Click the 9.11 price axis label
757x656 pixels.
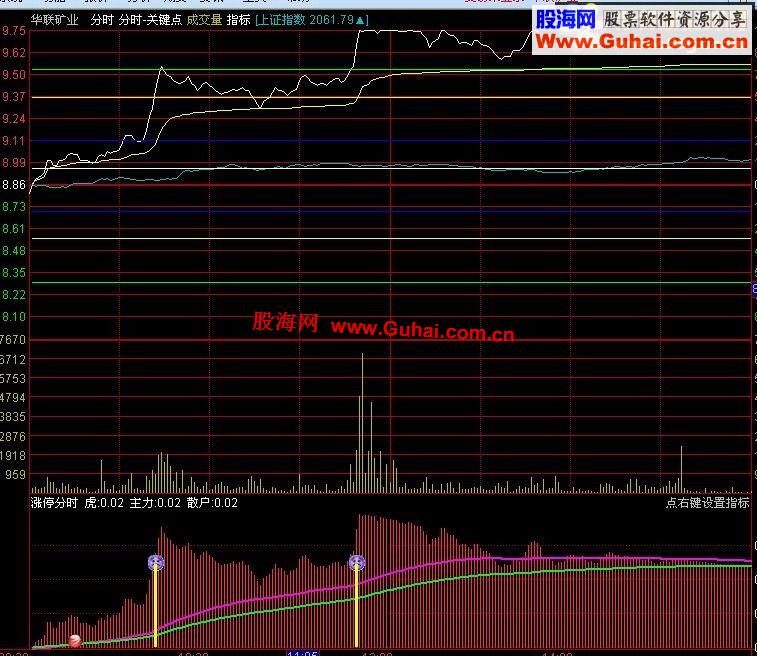(13, 140)
